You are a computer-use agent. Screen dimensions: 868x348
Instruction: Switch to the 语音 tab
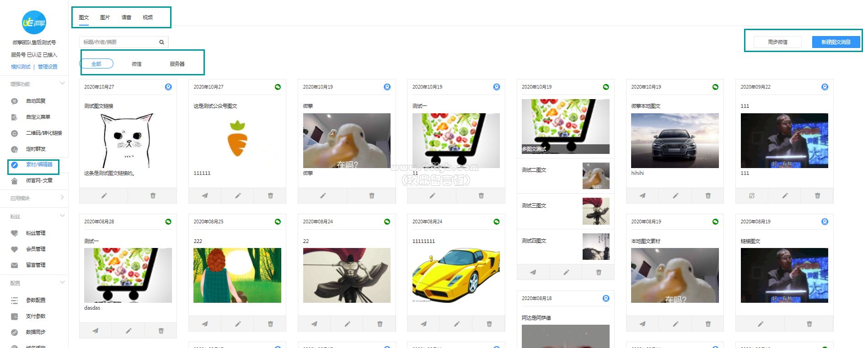click(126, 17)
